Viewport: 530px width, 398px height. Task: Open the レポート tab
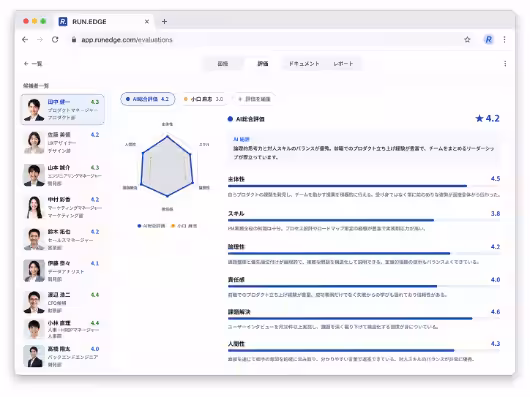pyautogui.click(x=343, y=64)
